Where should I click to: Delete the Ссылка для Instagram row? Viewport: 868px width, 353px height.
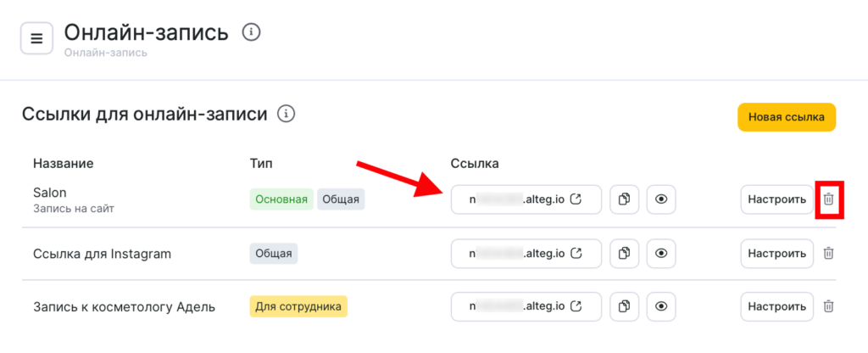click(x=829, y=253)
